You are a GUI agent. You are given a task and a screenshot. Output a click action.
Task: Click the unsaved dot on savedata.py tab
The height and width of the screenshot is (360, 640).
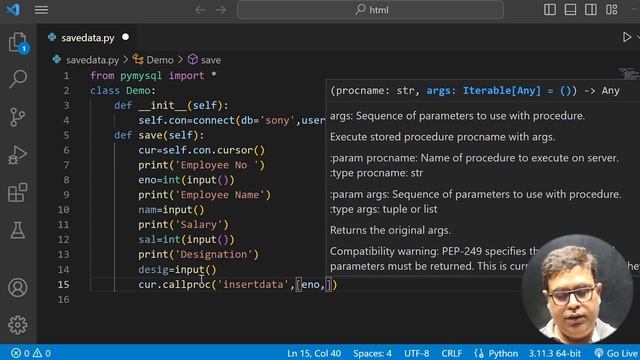tap(125, 37)
